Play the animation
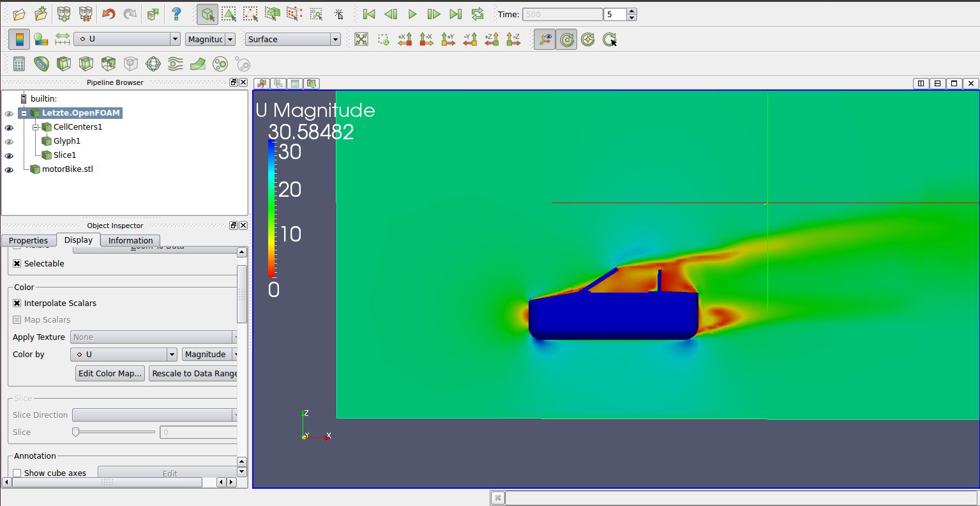The image size is (980, 506). coord(412,14)
